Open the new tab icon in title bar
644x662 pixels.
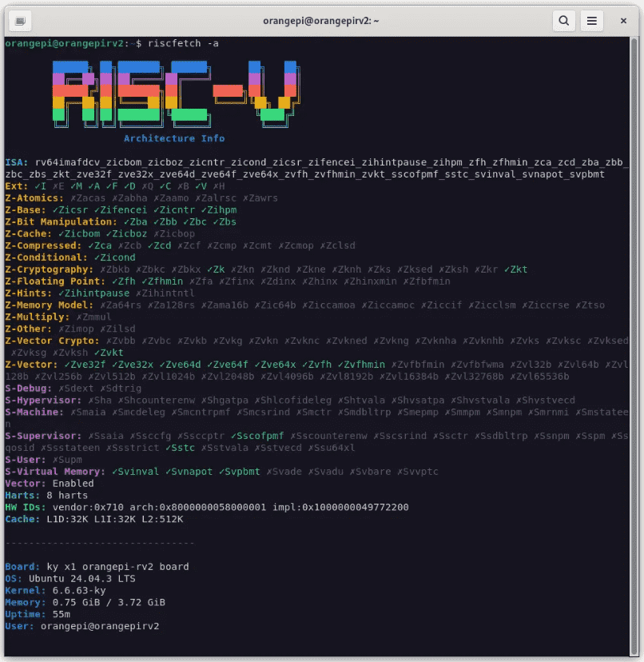click(x=20, y=21)
